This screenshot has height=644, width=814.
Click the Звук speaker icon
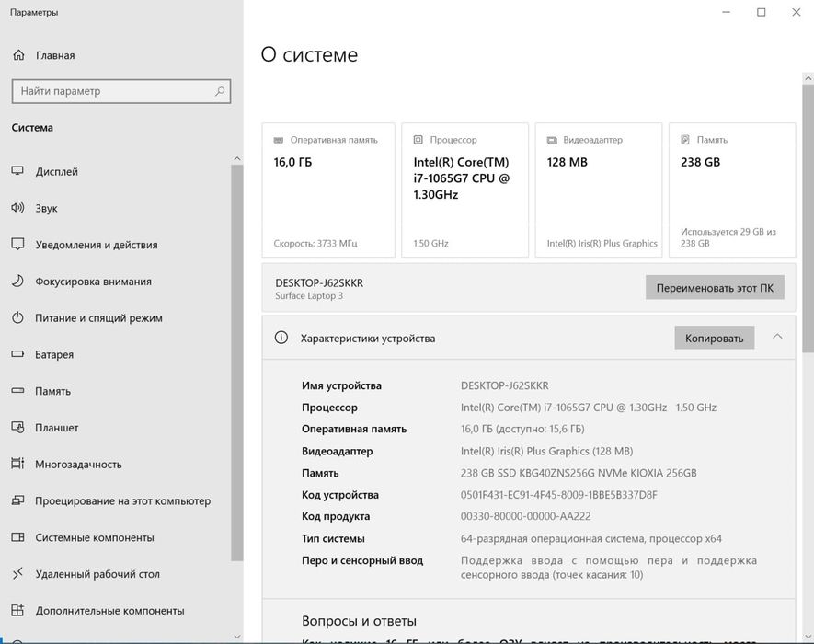17,208
